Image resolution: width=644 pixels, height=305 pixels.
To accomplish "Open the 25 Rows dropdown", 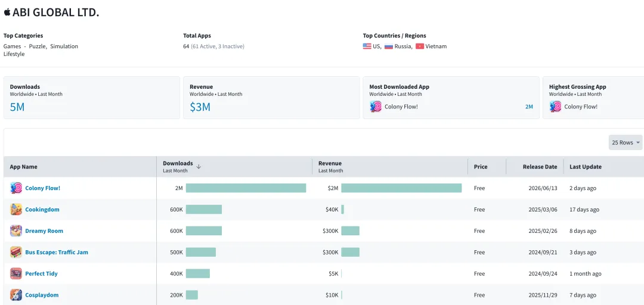I will (x=626, y=142).
